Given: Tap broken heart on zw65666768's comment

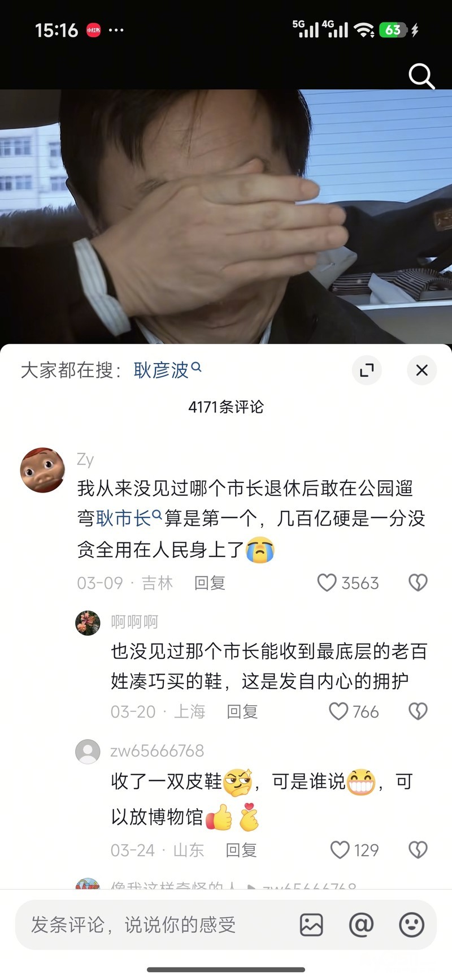Looking at the screenshot, I should (418, 850).
